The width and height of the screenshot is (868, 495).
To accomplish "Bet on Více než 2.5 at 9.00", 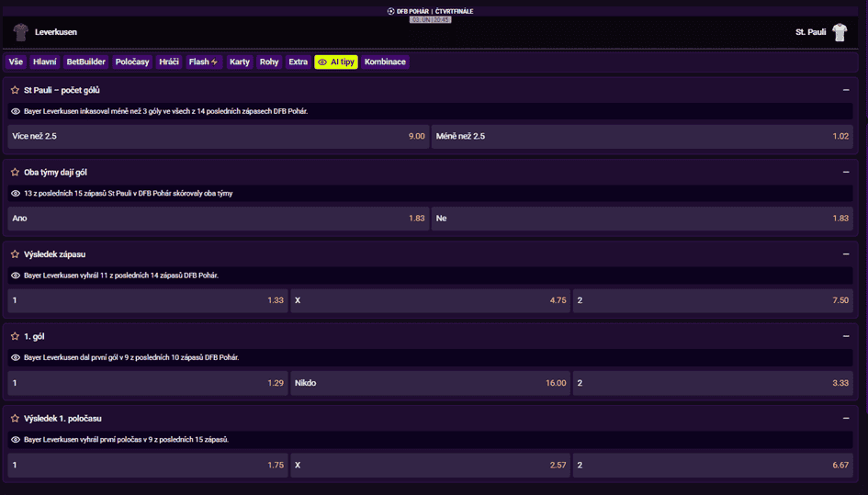I will tap(219, 136).
